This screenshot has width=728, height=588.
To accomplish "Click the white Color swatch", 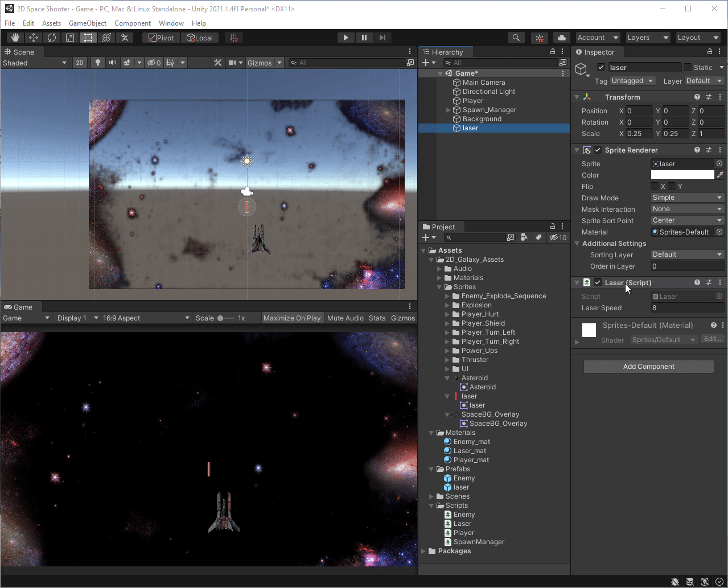I will [682, 175].
